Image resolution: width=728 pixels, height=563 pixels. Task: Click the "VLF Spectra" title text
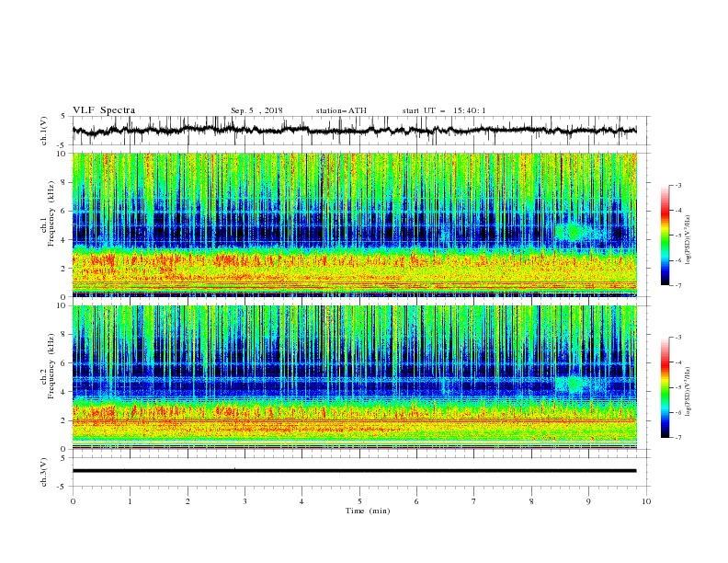click(104, 110)
